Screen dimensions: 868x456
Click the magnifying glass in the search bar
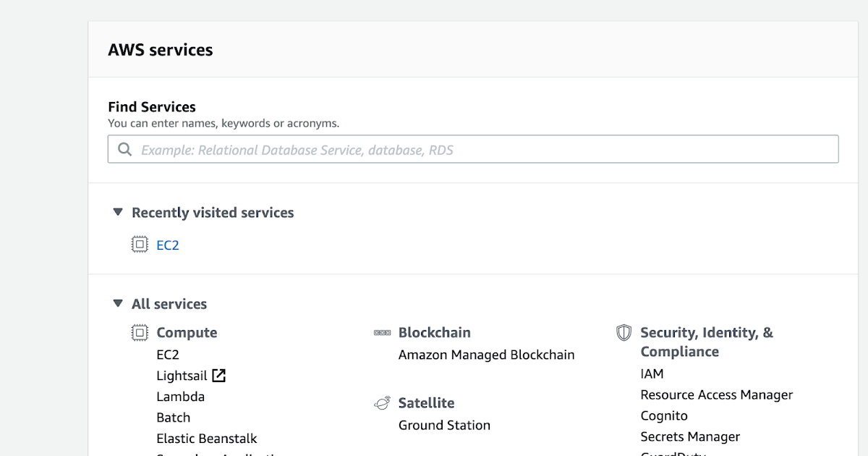click(x=124, y=149)
